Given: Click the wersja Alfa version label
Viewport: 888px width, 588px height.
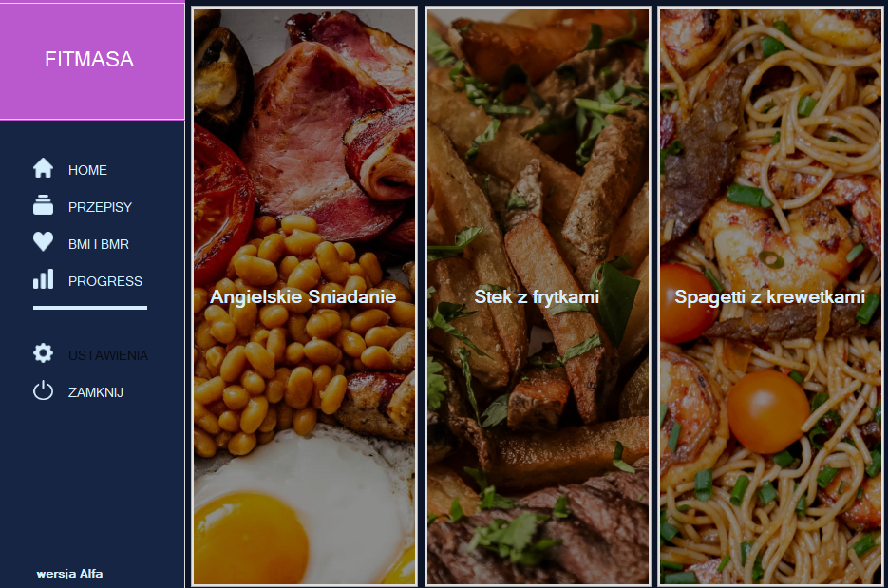Looking at the screenshot, I should pyautogui.click(x=69, y=574).
